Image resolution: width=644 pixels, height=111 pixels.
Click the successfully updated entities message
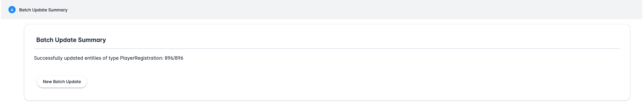click(x=108, y=58)
